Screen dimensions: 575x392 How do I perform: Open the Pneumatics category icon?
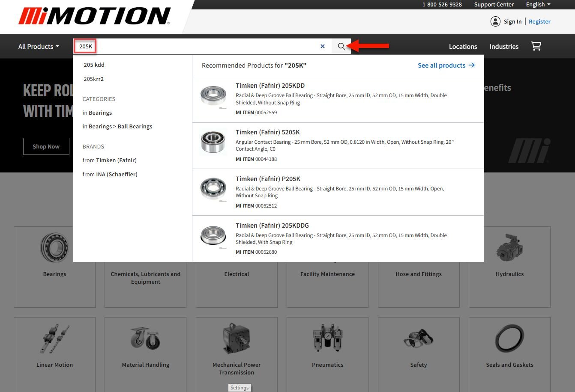(327, 339)
